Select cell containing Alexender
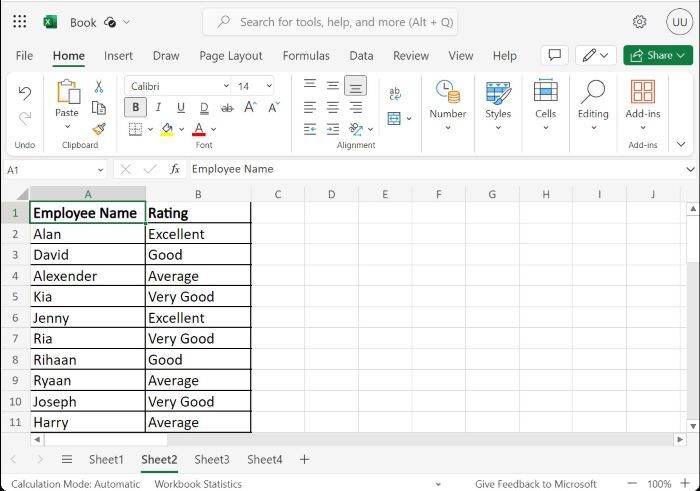The width and height of the screenshot is (700, 491). pyautogui.click(x=88, y=276)
